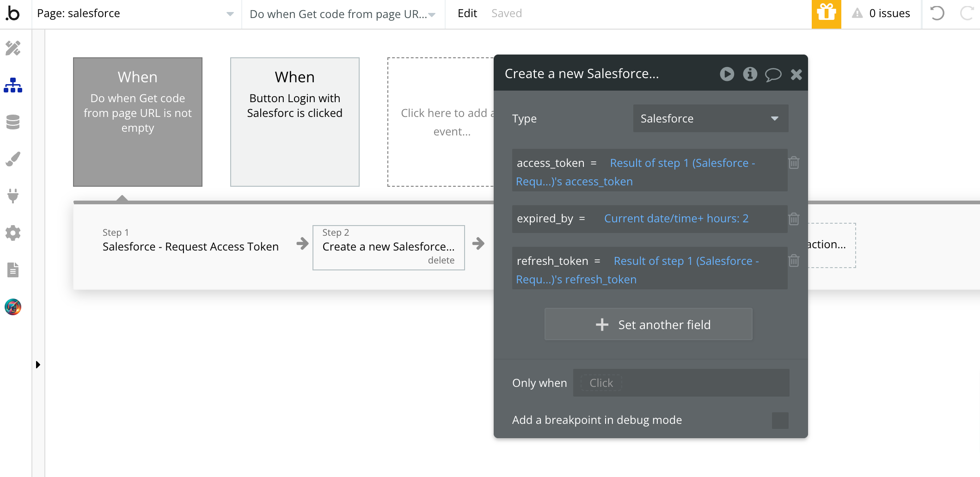Click the comment bubble icon in panel header

point(773,74)
